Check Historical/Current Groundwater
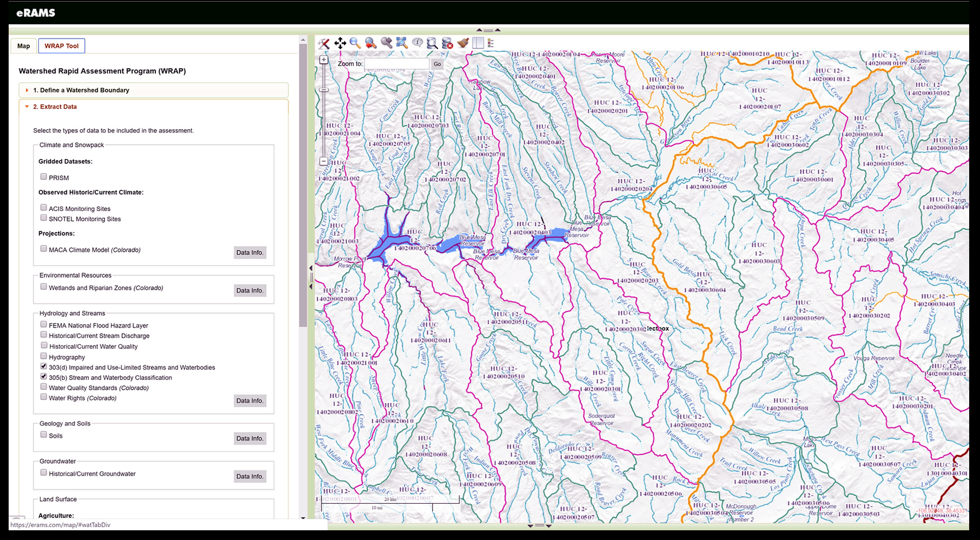The height and width of the screenshot is (540, 980). 44,472
